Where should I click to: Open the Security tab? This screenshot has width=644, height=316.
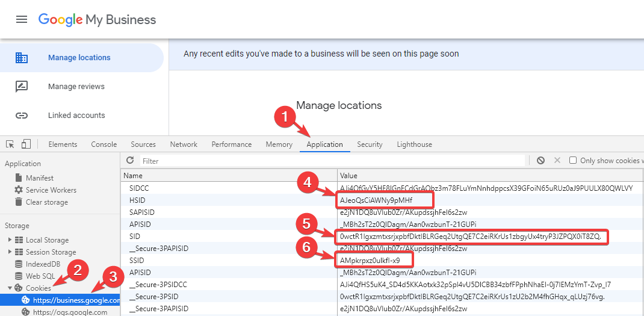click(x=370, y=144)
